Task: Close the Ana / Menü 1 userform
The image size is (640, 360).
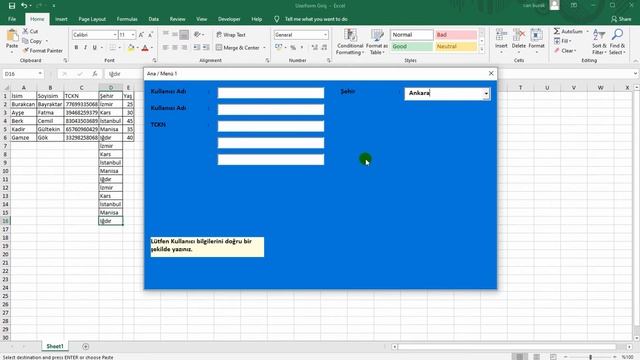Action: (491, 73)
